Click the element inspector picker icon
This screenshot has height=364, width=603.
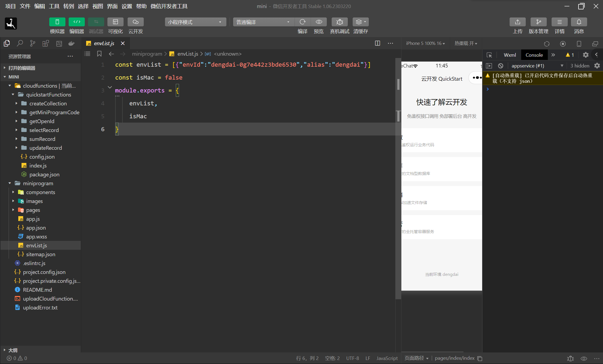pyautogui.click(x=489, y=55)
